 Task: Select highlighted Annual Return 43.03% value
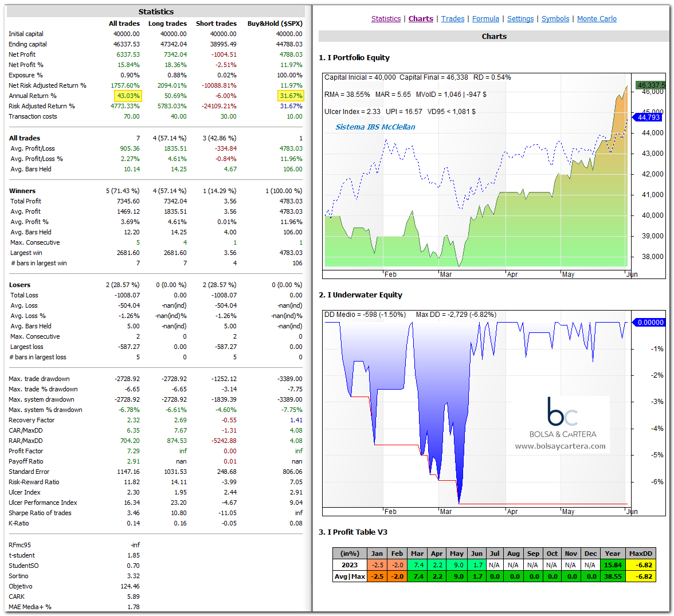[x=128, y=96]
